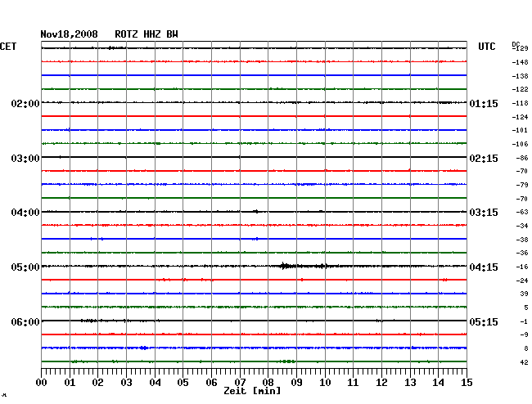Click the DC offset value '-101'

520,130
